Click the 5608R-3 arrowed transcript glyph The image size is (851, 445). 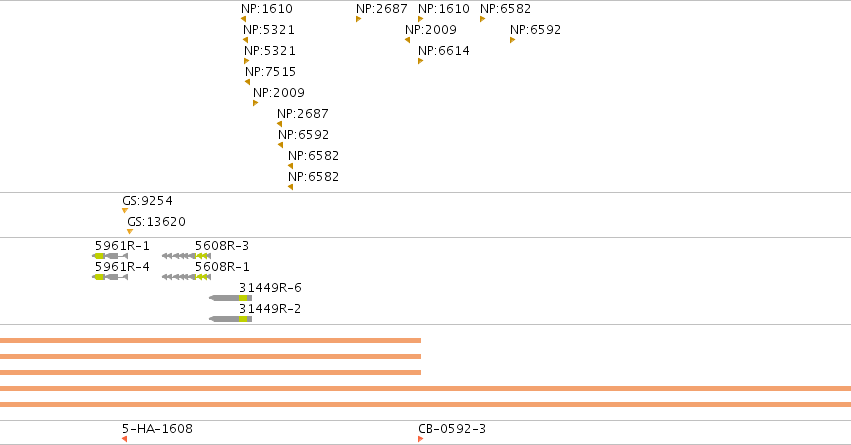(186, 256)
